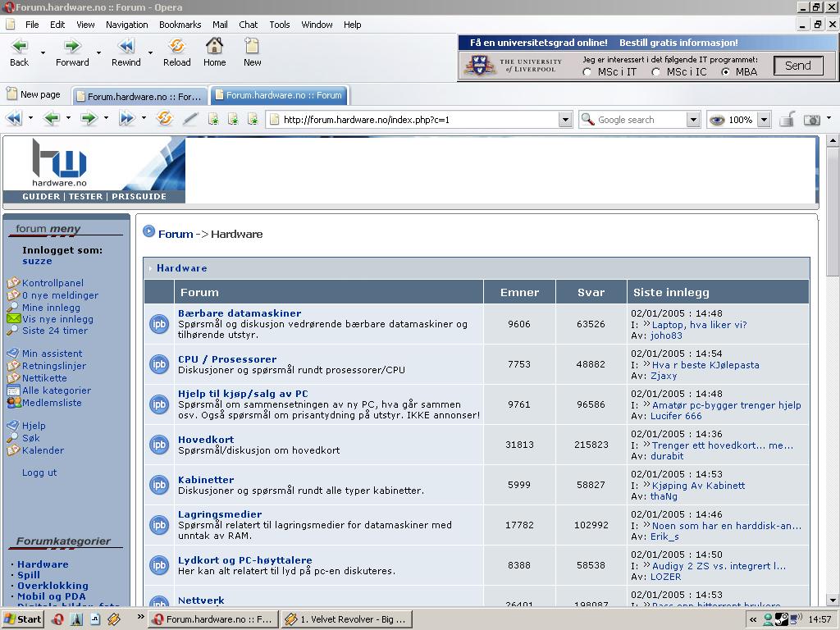Open the Overklokking category link

click(x=52, y=586)
